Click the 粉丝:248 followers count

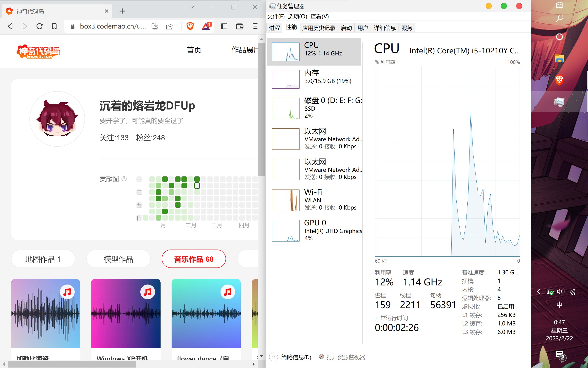pyautogui.click(x=150, y=138)
